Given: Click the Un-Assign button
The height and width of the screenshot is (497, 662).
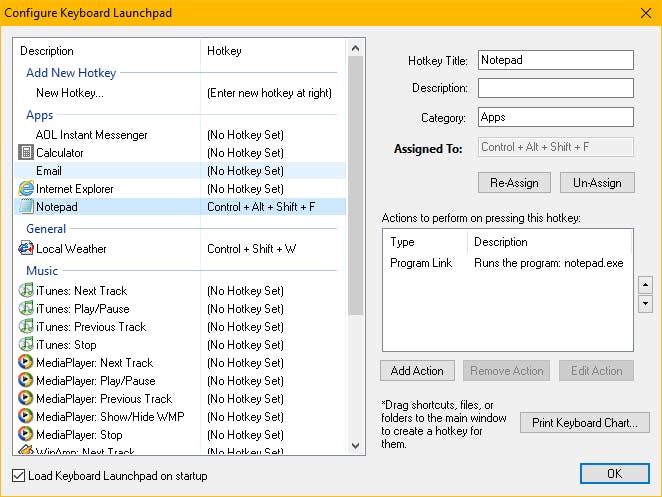Looking at the screenshot, I should click(596, 183).
